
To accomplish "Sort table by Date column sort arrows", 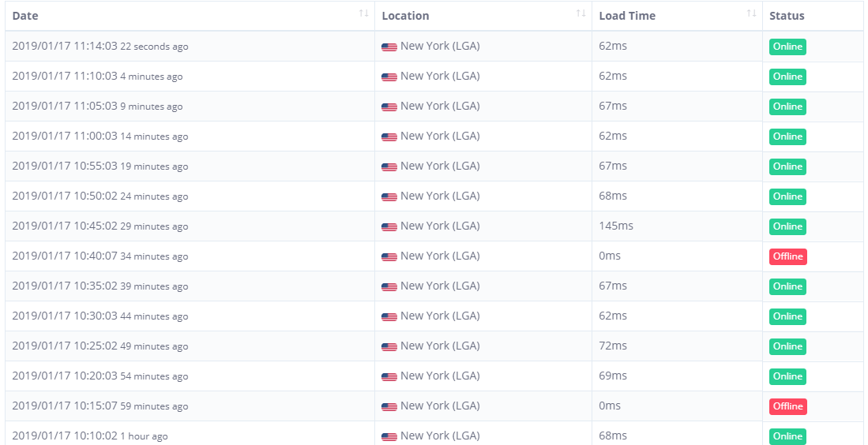I will click(x=363, y=13).
